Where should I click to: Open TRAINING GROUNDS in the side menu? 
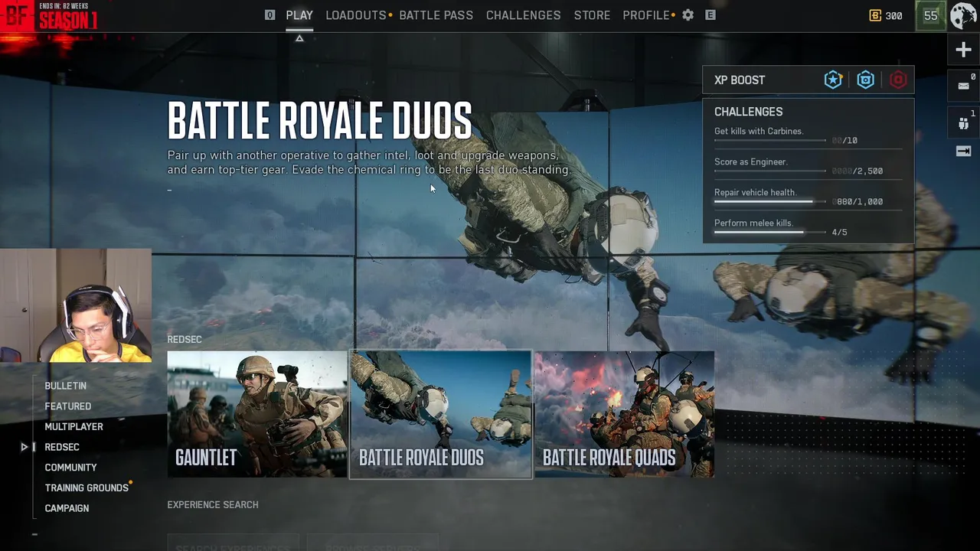(x=87, y=488)
